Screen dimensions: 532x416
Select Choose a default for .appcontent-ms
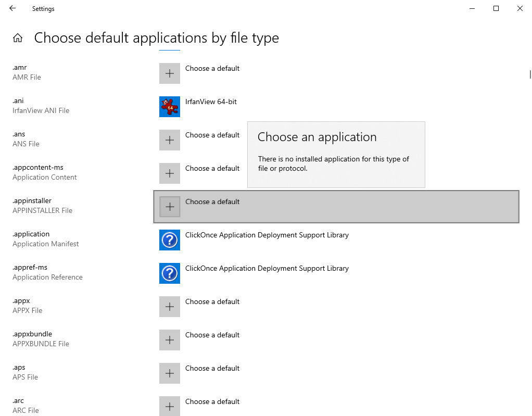(212, 168)
